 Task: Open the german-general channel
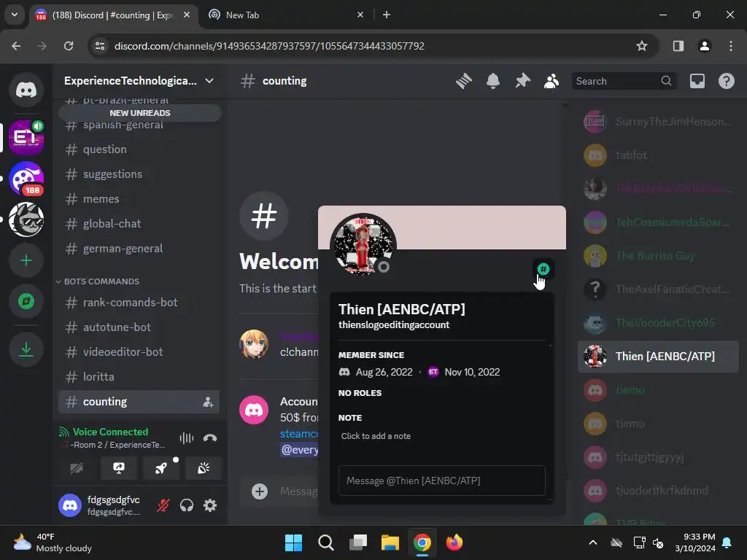click(139, 248)
